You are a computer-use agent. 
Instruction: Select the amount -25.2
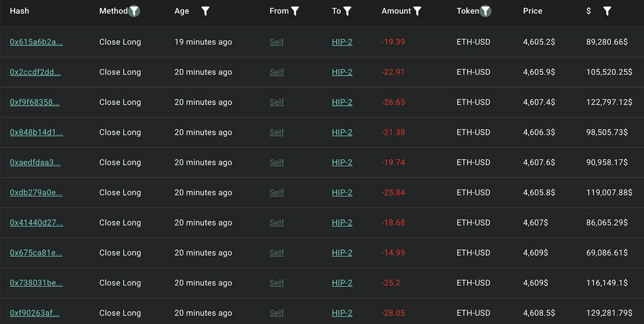tap(391, 283)
